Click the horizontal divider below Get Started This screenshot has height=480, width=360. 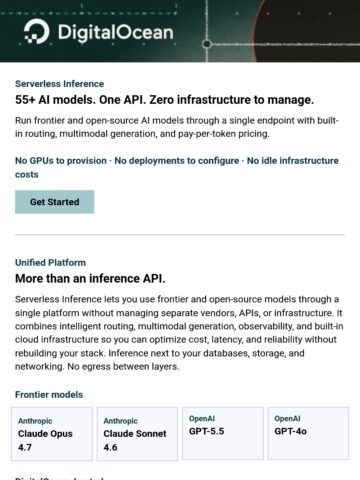pyautogui.click(x=180, y=235)
